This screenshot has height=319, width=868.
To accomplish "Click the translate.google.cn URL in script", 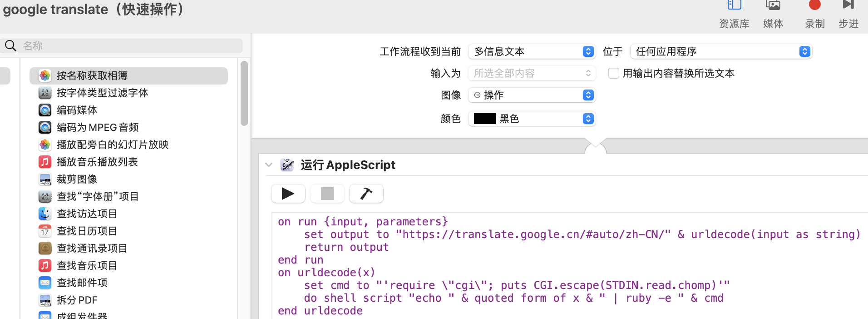I will tap(533, 234).
